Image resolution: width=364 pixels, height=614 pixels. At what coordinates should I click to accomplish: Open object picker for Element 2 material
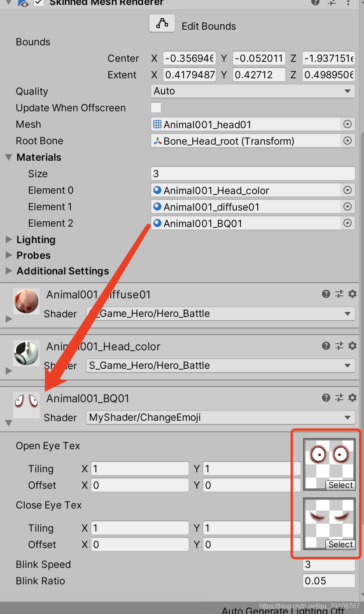tap(348, 223)
